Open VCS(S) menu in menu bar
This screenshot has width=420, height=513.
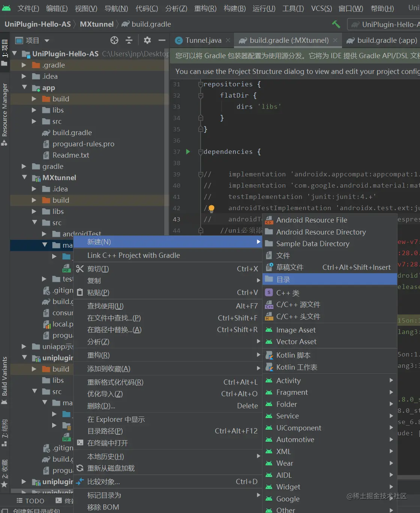[321, 8]
